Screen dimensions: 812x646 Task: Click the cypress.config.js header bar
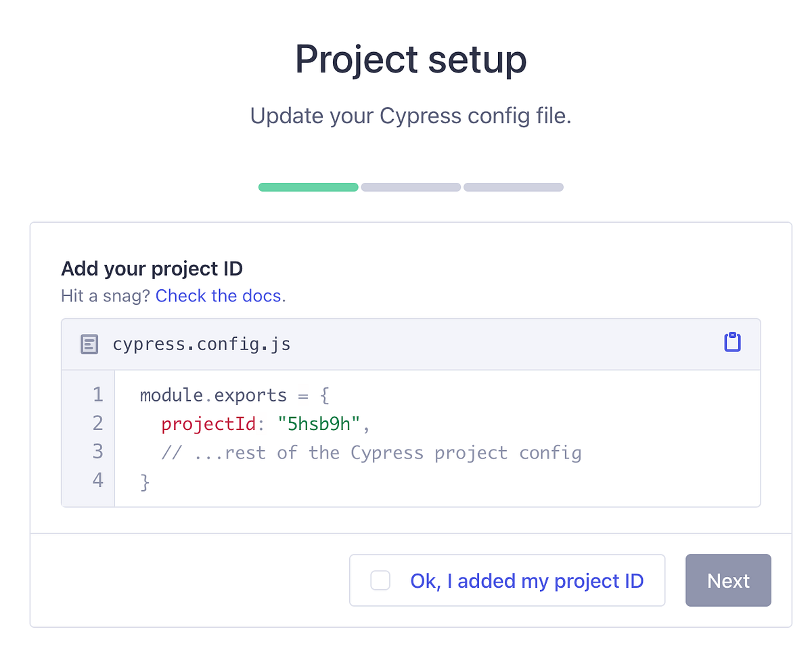411,344
